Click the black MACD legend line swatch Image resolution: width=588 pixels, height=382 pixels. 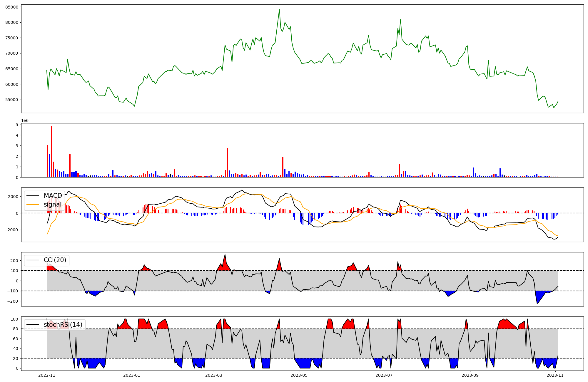click(x=33, y=196)
